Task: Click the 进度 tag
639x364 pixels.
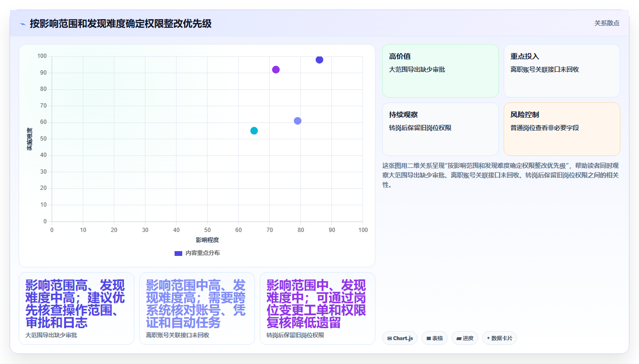Action: pos(465,338)
